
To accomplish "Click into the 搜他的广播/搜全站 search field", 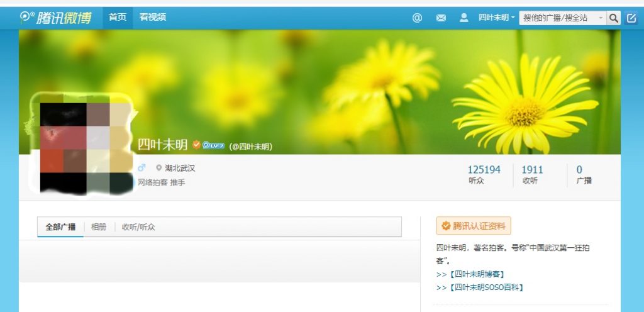I will (x=557, y=18).
